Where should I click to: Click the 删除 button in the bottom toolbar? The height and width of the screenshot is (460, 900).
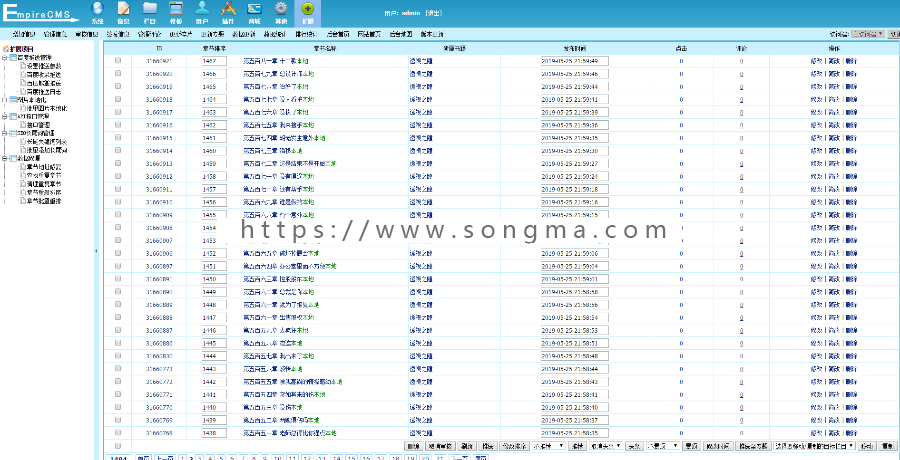tap(413, 446)
